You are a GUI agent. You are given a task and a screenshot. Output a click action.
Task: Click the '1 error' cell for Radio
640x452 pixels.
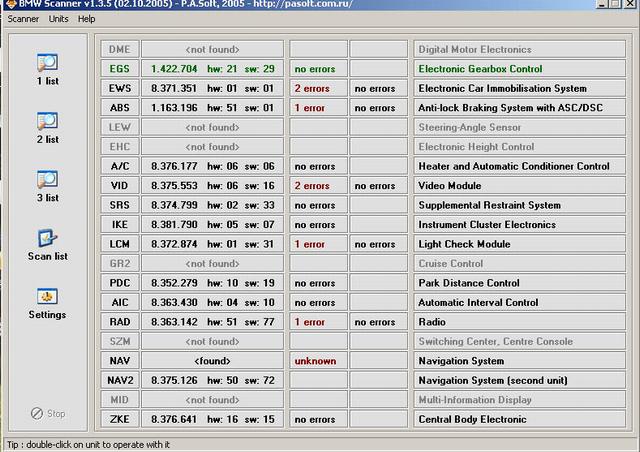point(316,322)
